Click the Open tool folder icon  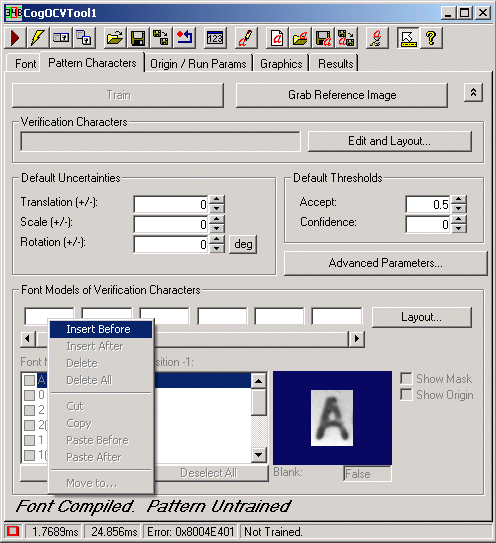pos(115,38)
